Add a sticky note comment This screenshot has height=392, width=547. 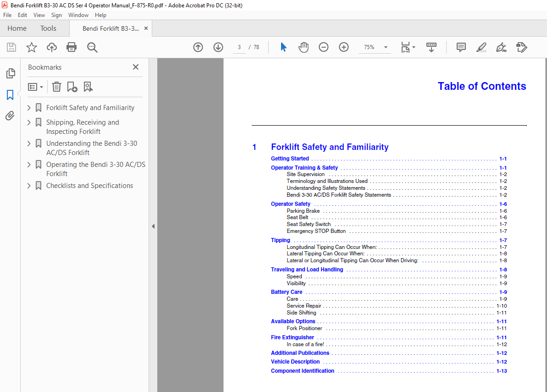[x=461, y=47]
